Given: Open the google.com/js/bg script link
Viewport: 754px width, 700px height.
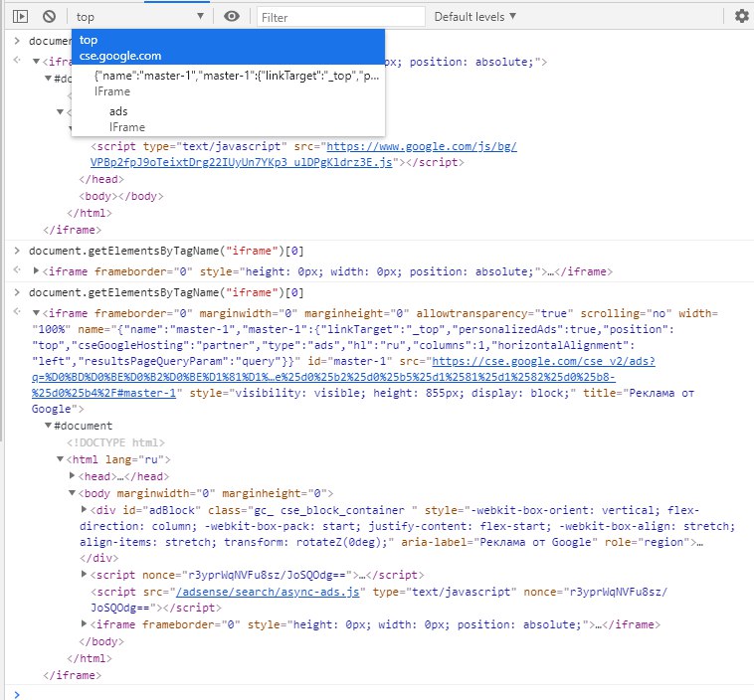Looking at the screenshot, I should click(422, 146).
